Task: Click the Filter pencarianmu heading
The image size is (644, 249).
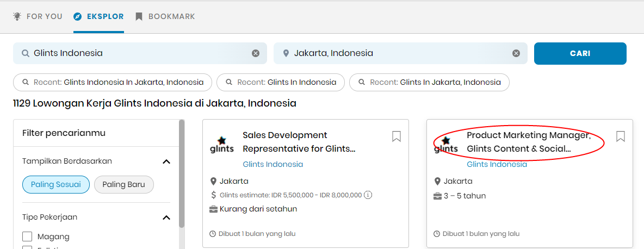Action: 64,133
